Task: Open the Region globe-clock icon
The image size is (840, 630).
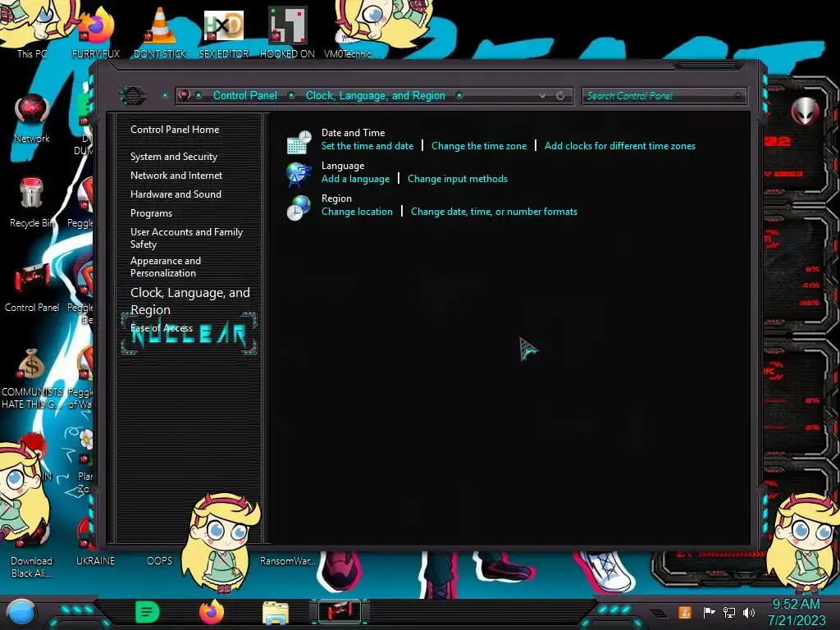Action: click(x=299, y=208)
